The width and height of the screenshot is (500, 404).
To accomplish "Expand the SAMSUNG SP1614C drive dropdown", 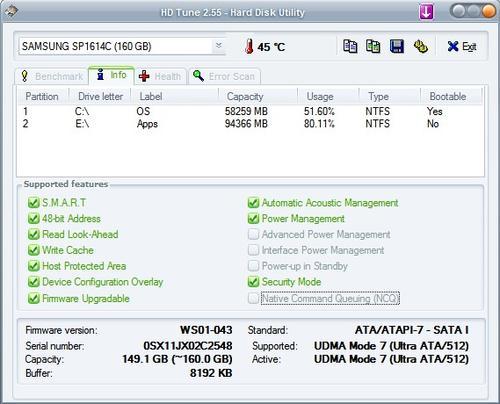I will (x=219, y=46).
